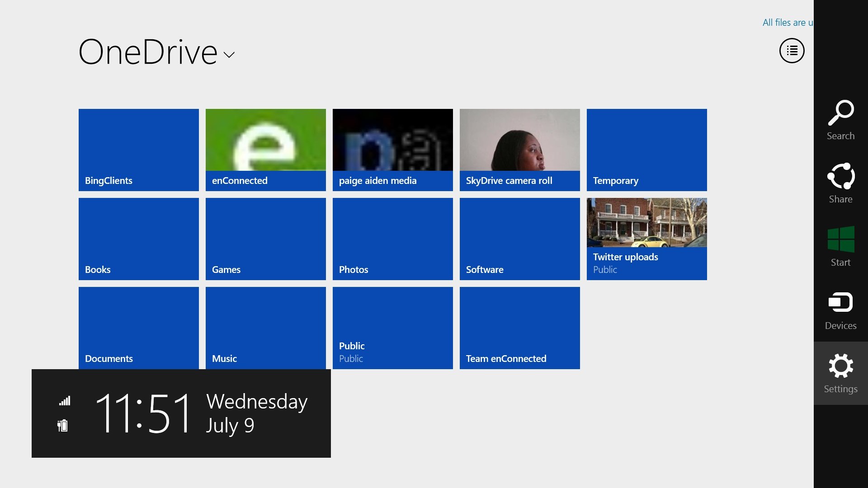
Task: Click the Wednesday July 9 date text
Action: click(x=257, y=413)
